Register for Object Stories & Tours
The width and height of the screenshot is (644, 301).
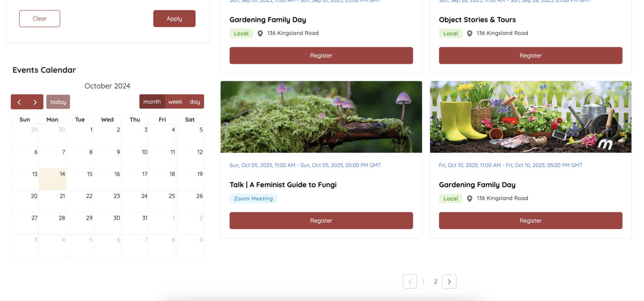[530, 55]
